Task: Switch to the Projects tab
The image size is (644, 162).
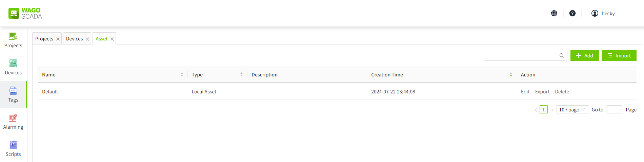Action: [44, 39]
